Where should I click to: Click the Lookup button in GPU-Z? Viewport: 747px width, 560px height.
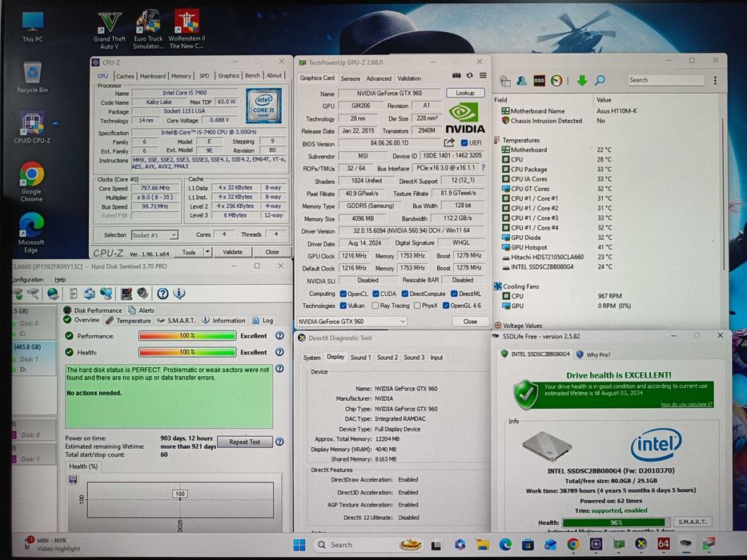coord(465,93)
